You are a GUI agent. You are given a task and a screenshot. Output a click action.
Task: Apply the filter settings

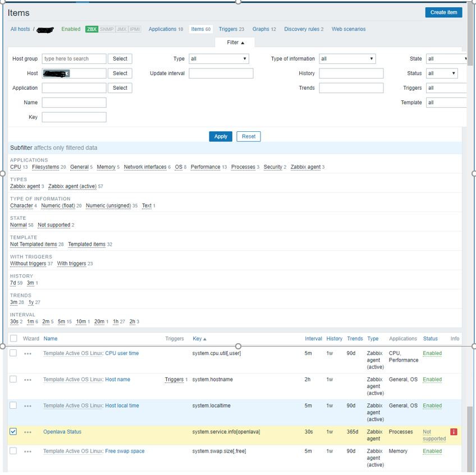point(221,136)
